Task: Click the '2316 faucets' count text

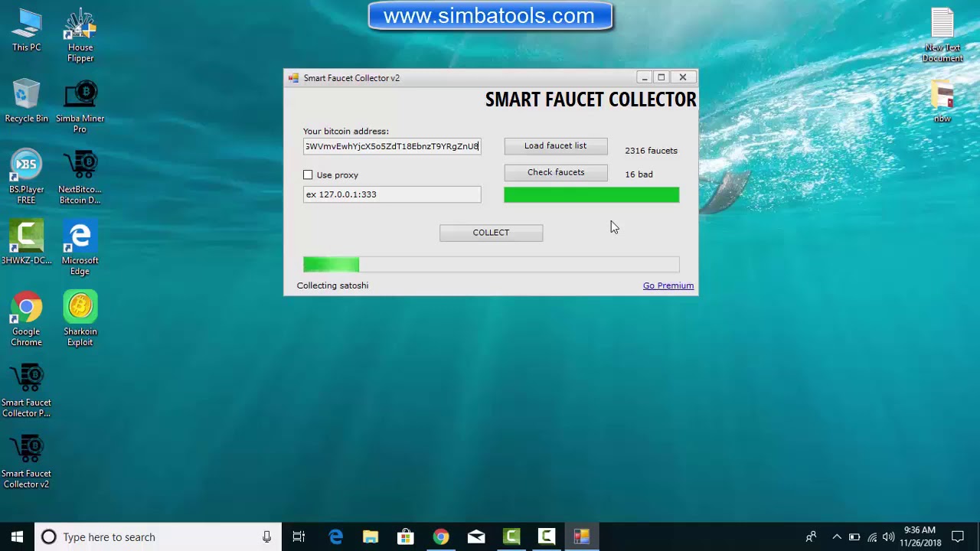Action: pyautogui.click(x=651, y=151)
